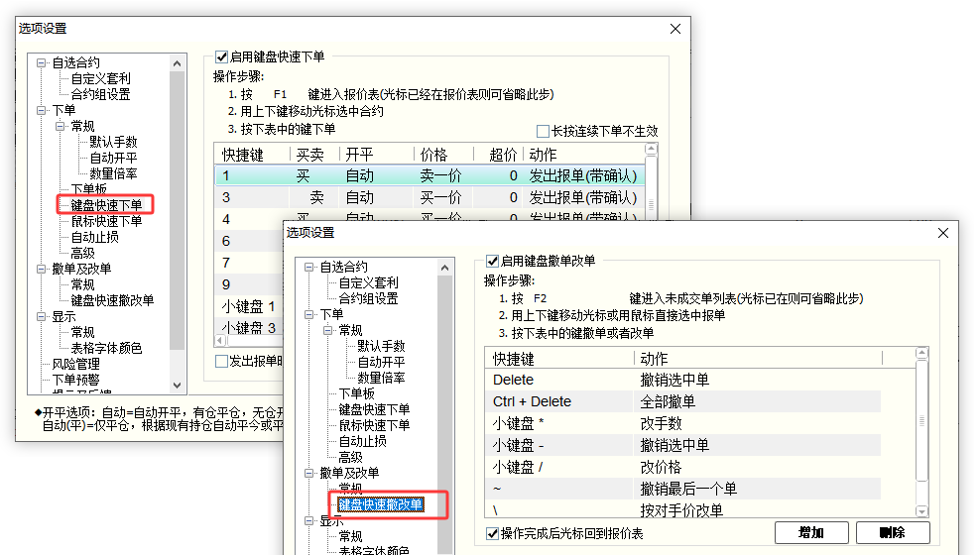980x555 pixels.
Task: Click the 增加 button
Action: 810,533
